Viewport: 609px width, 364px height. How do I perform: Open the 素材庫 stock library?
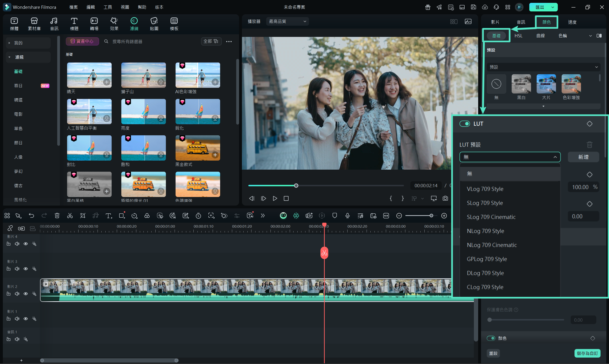coord(34,24)
